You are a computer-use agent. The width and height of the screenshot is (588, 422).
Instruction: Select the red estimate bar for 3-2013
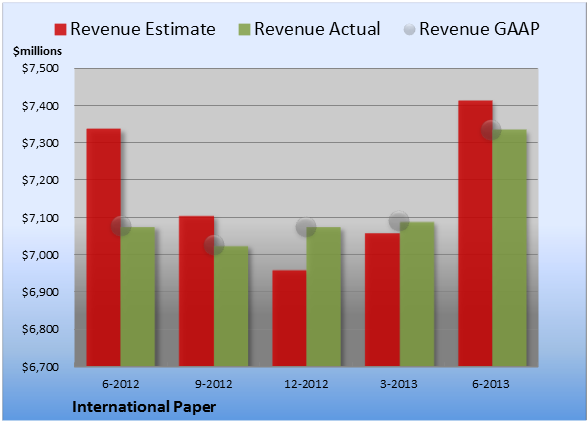(382, 300)
